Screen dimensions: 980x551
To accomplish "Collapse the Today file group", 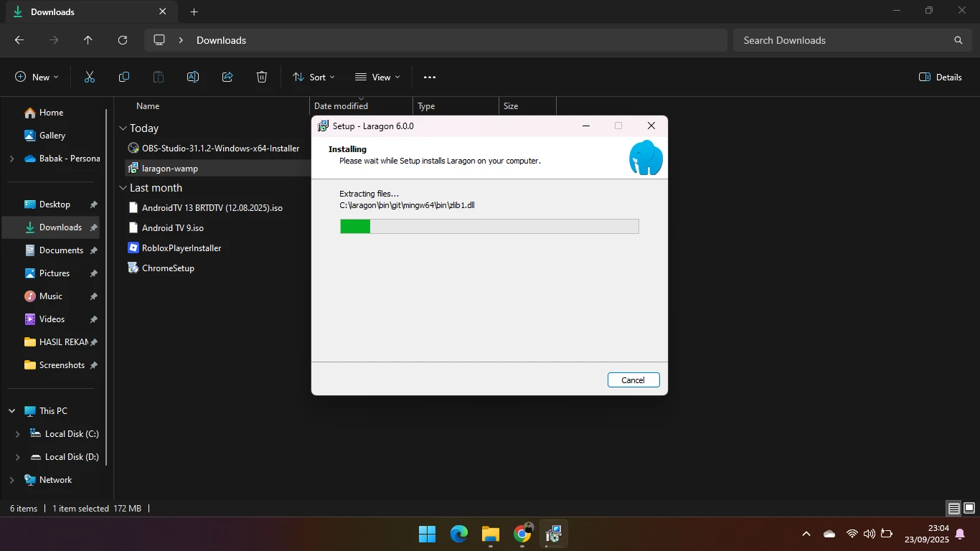I will (x=123, y=128).
